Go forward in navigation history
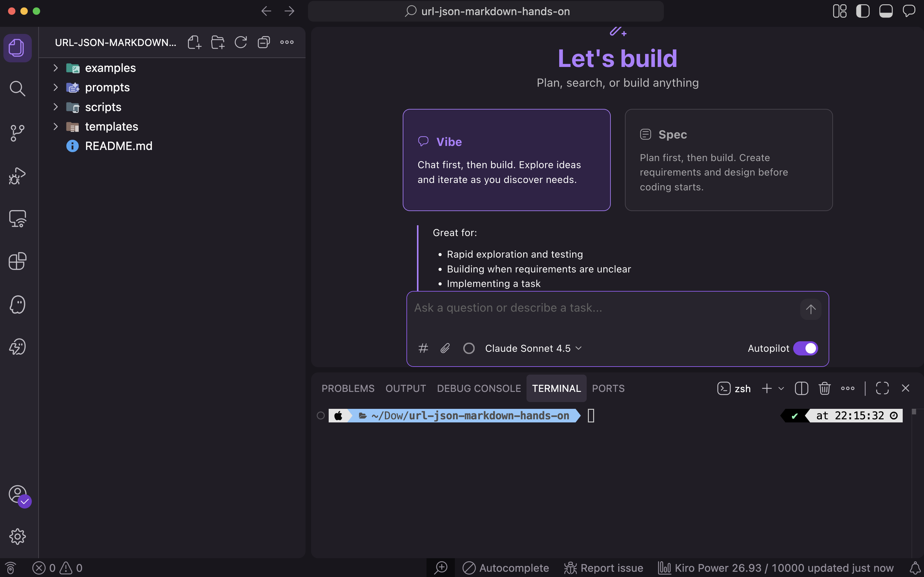This screenshot has width=924, height=577. (x=289, y=11)
